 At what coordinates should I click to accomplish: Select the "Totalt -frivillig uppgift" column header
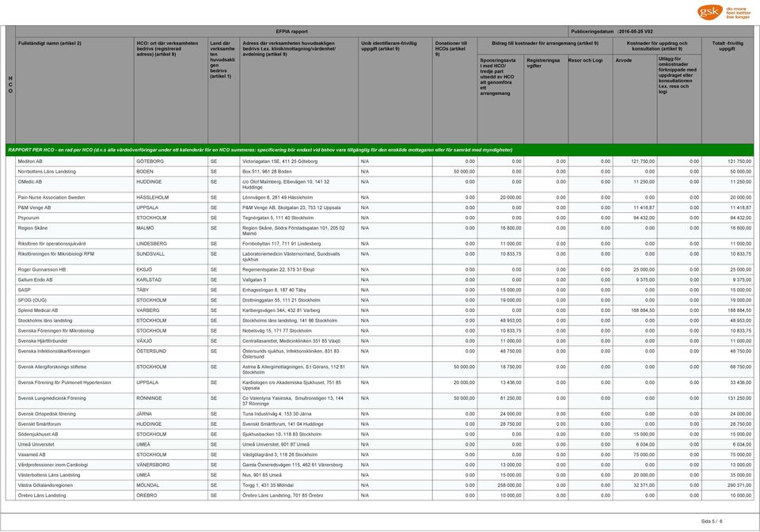pos(727,90)
